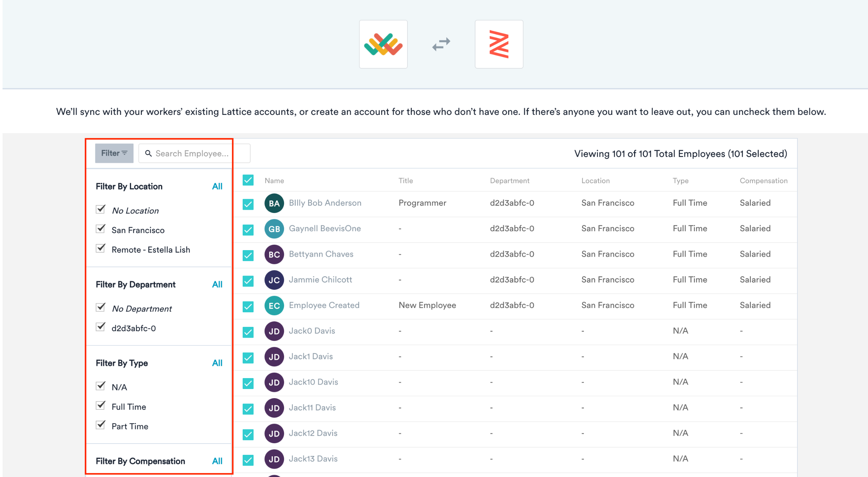Click the JD avatar for Jack0 Davis
The height and width of the screenshot is (477, 868).
pos(274,331)
